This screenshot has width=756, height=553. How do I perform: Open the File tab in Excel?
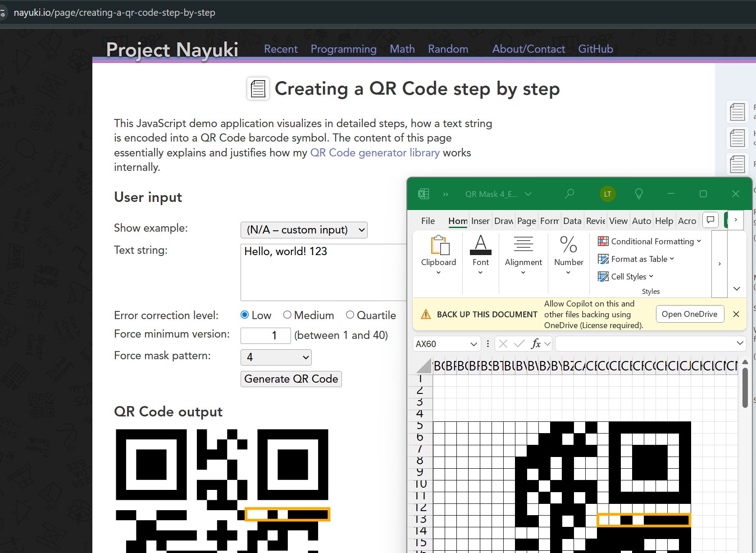click(428, 221)
